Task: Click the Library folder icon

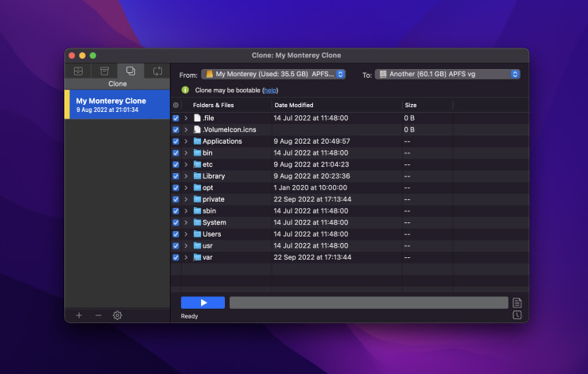Action: point(197,175)
